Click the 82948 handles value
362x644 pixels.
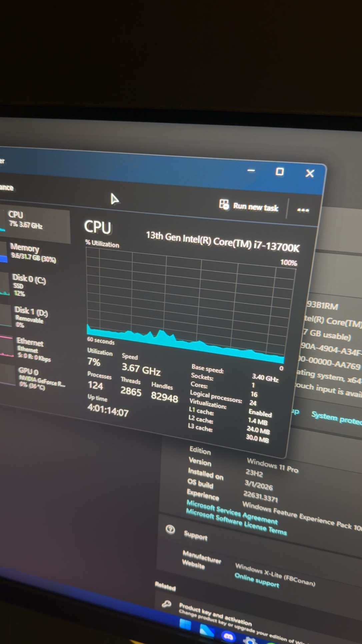point(164,397)
